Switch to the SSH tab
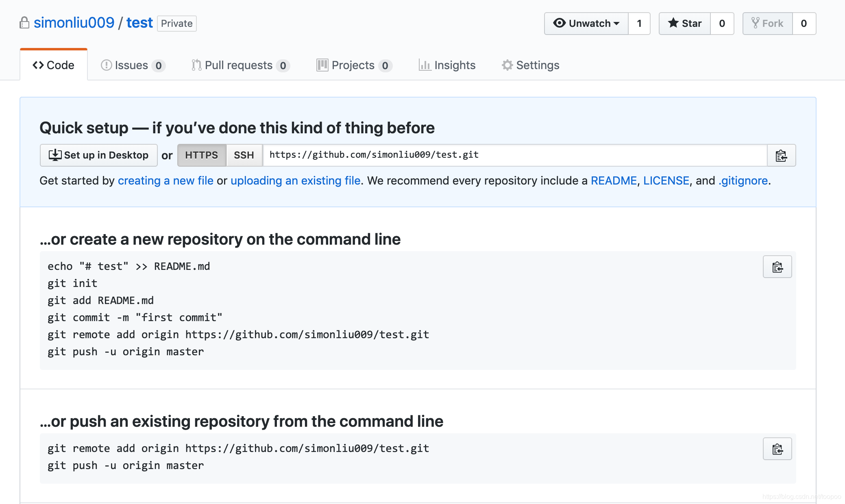 coord(244,155)
